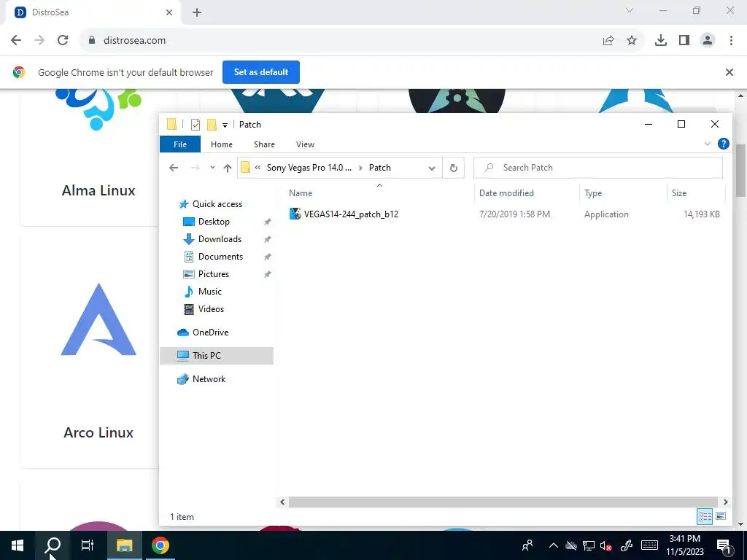Open Chrome downloads icon

tap(661, 41)
